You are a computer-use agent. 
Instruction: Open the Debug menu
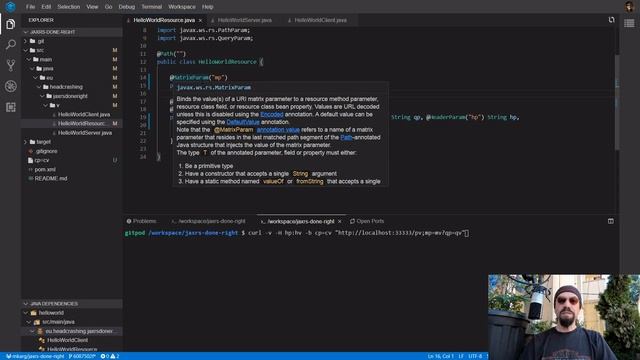(127, 7)
